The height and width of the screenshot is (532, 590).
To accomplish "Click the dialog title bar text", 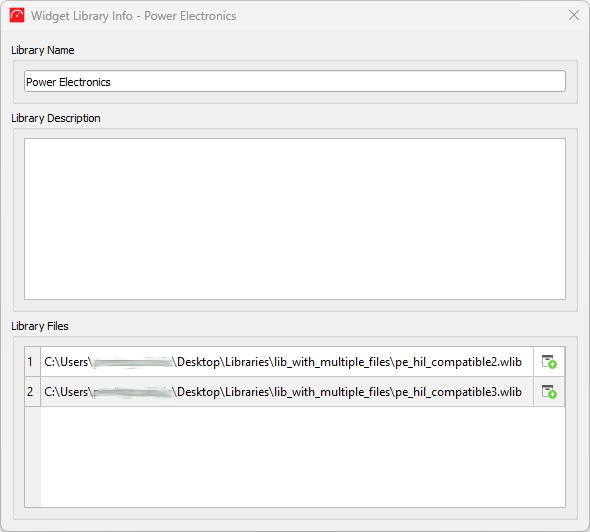I will [x=134, y=16].
